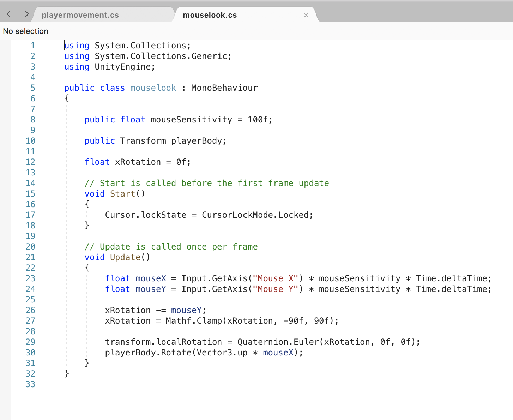Click 'CursorLockMode.Locked;' on line 17
This screenshot has height=420, width=513.
pos(258,215)
